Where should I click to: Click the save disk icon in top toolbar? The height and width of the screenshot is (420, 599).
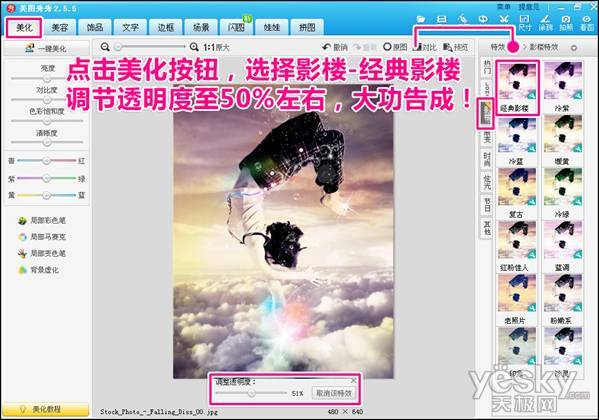point(442,19)
